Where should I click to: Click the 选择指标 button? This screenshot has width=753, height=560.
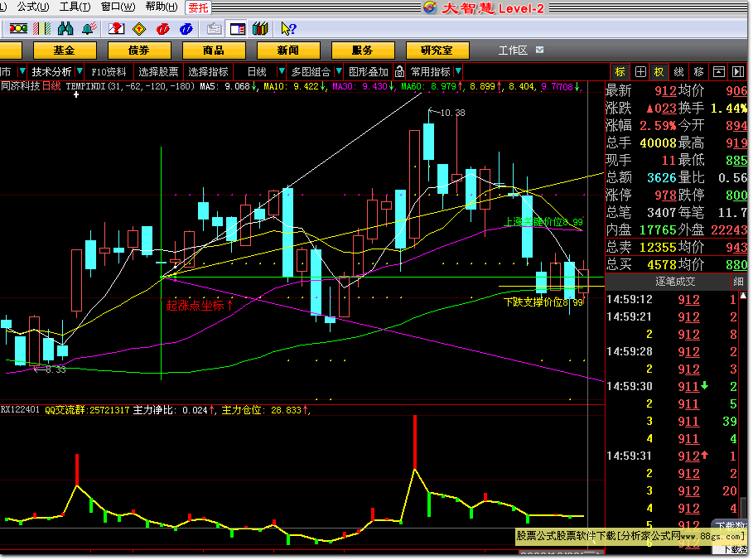pos(209,72)
